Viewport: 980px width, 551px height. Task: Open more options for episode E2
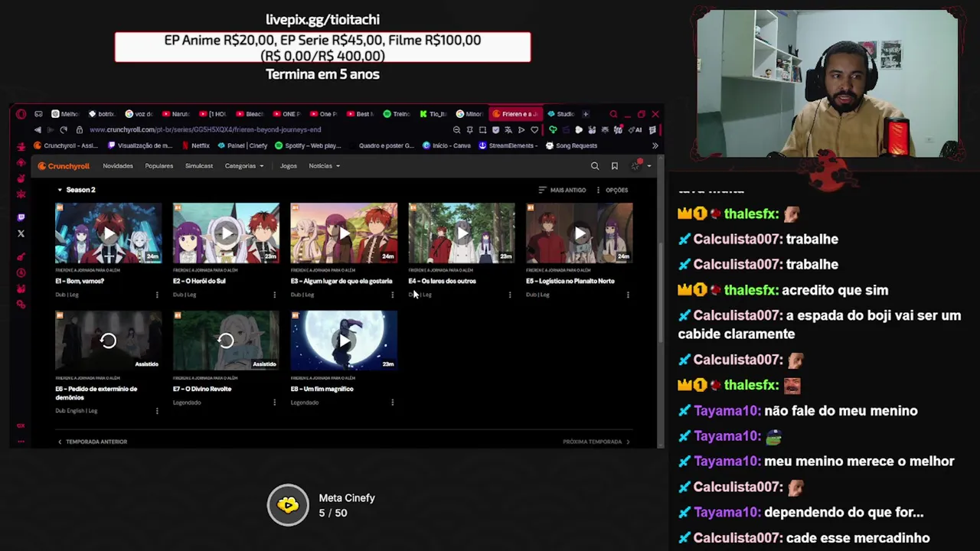click(275, 295)
